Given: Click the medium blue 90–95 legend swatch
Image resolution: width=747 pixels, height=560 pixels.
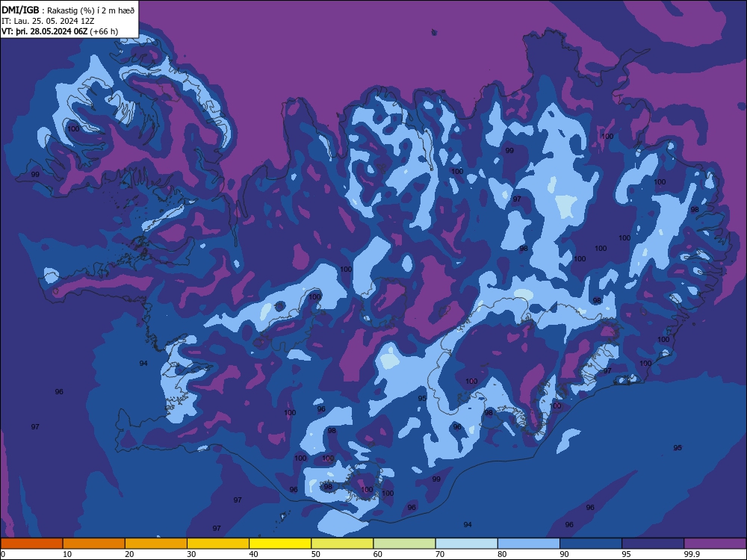Looking at the screenshot, I should [591, 544].
